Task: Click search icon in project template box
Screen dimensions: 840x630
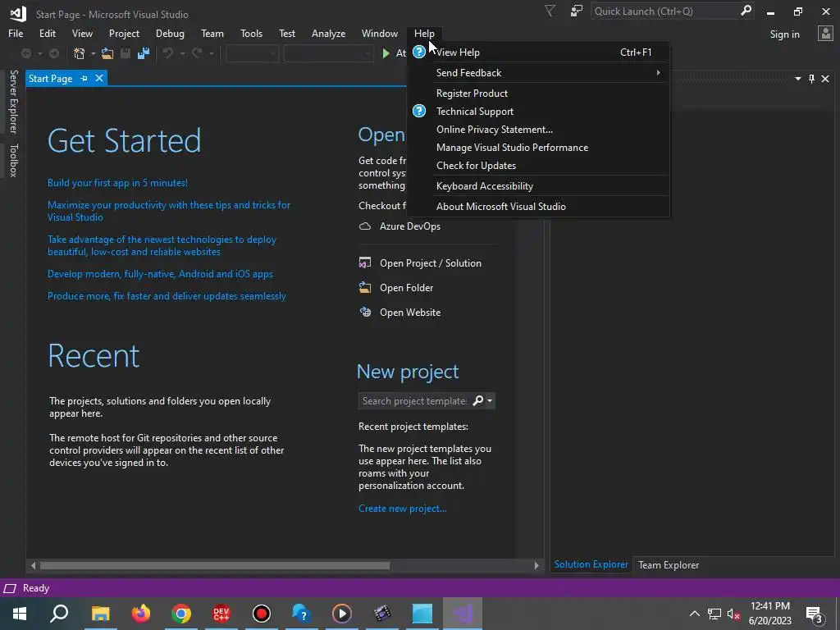Action: tap(478, 400)
